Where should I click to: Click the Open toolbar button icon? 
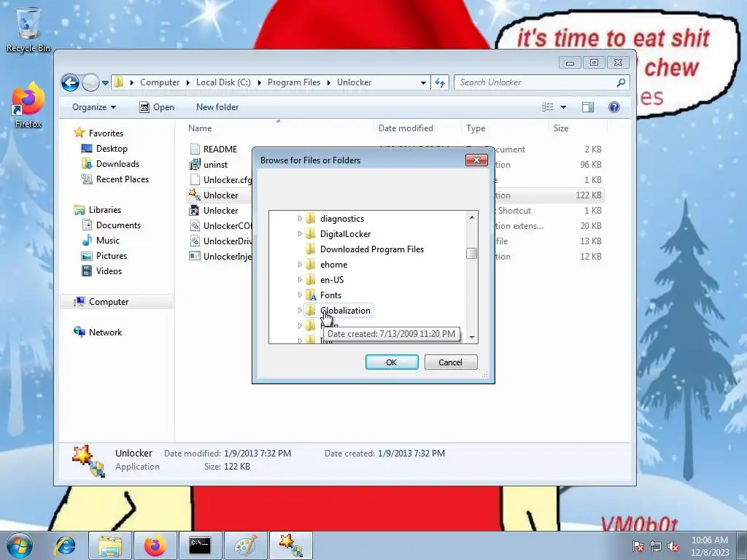point(144,107)
